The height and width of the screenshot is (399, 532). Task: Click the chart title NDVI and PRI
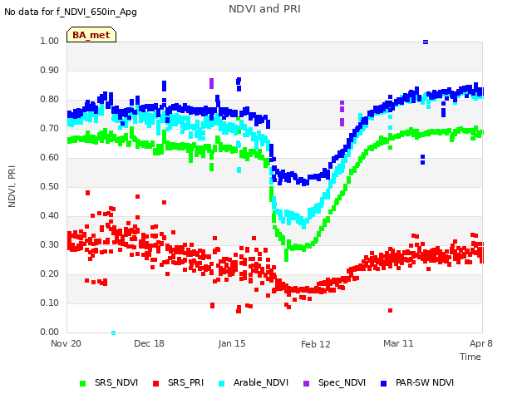(x=264, y=9)
